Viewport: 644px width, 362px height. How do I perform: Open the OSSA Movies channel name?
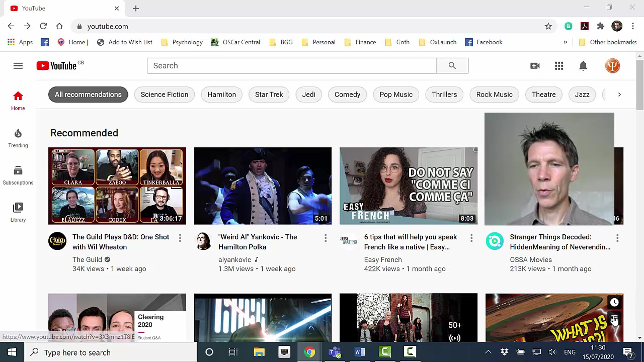tap(531, 260)
